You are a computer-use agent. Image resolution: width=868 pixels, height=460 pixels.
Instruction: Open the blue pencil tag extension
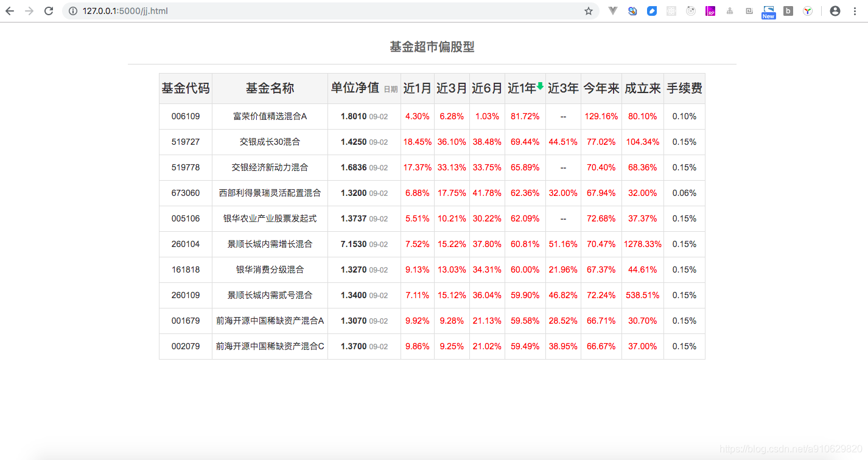652,11
